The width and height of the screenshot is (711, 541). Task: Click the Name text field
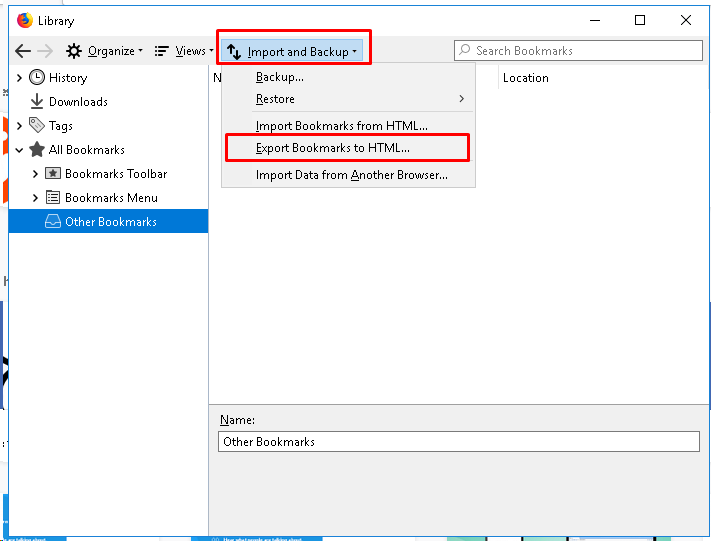click(458, 441)
